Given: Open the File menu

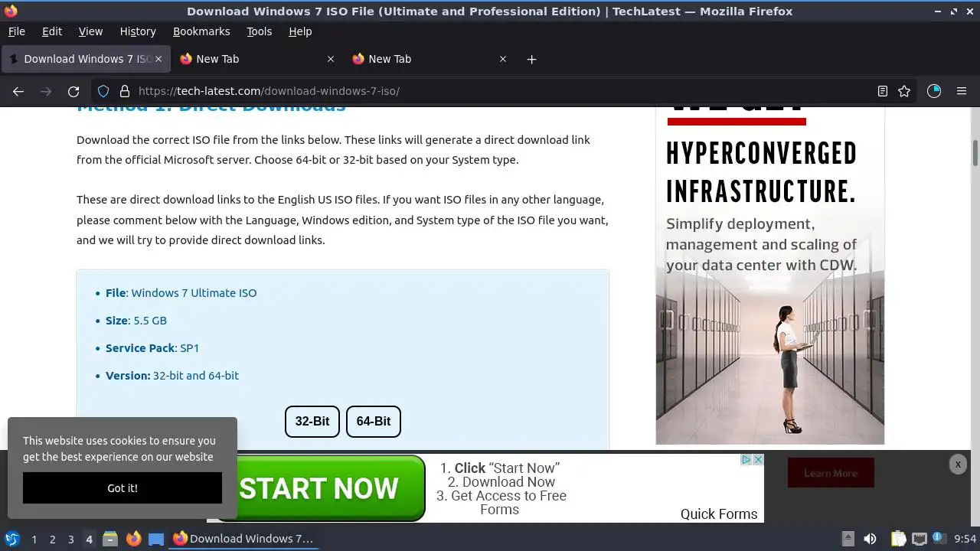Looking at the screenshot, I should (x=16, y=31).
